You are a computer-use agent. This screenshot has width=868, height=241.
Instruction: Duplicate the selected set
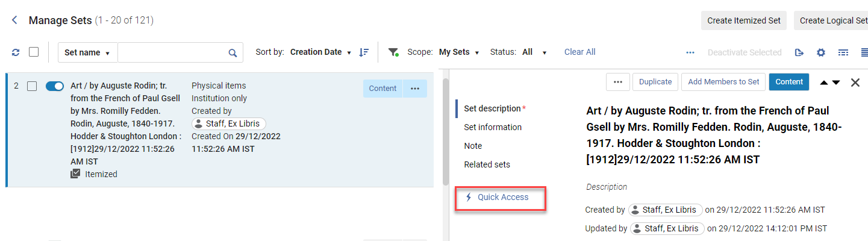tap(655, 82)
